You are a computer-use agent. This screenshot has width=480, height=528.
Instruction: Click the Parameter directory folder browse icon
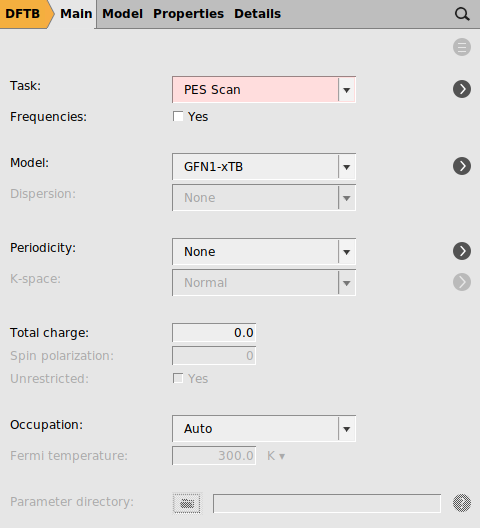187,503
